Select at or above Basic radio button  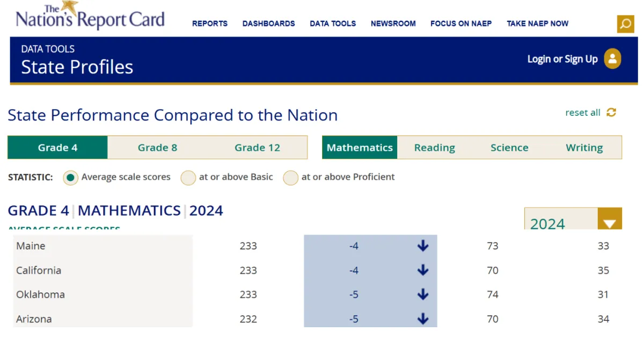(x=188, y=178)
